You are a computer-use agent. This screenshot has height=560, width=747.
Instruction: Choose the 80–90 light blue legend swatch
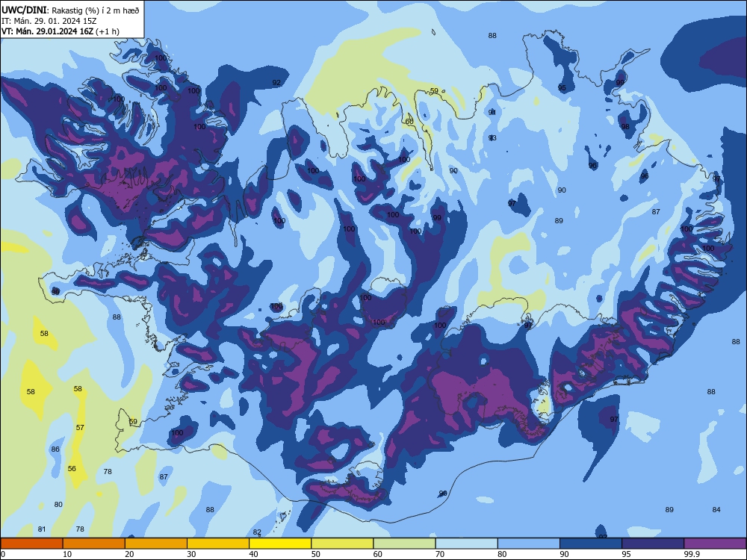pos(529,544)
